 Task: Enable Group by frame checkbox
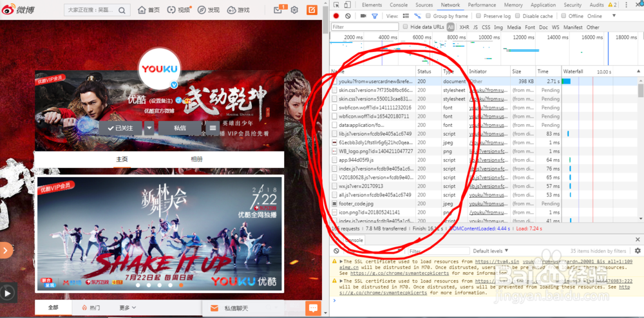pyautogui.click(x=428, y=16)
